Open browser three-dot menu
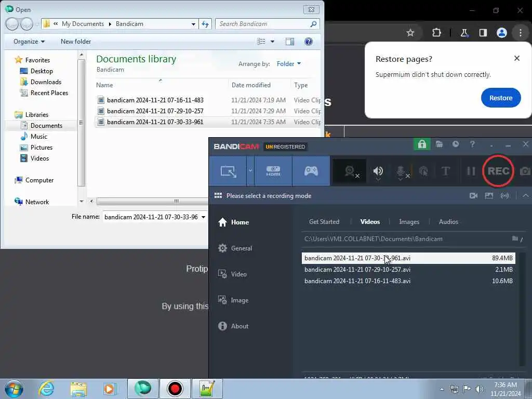 (520, 33)
